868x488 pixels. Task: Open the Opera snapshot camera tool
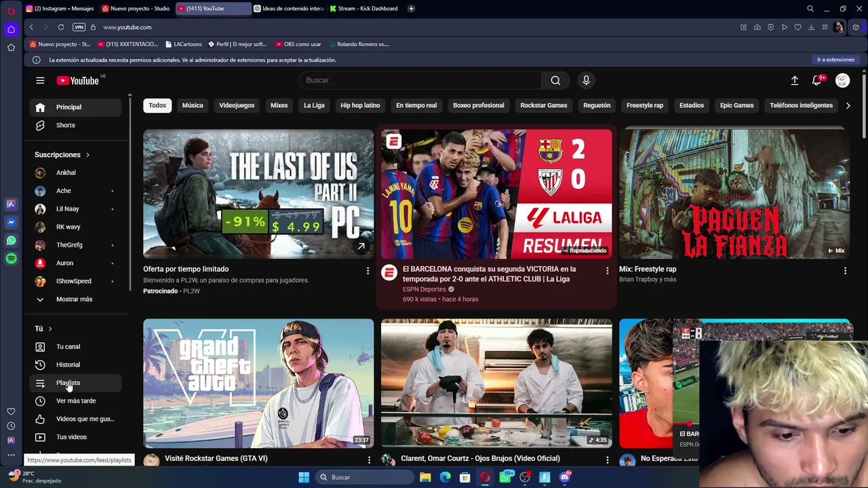757,27
